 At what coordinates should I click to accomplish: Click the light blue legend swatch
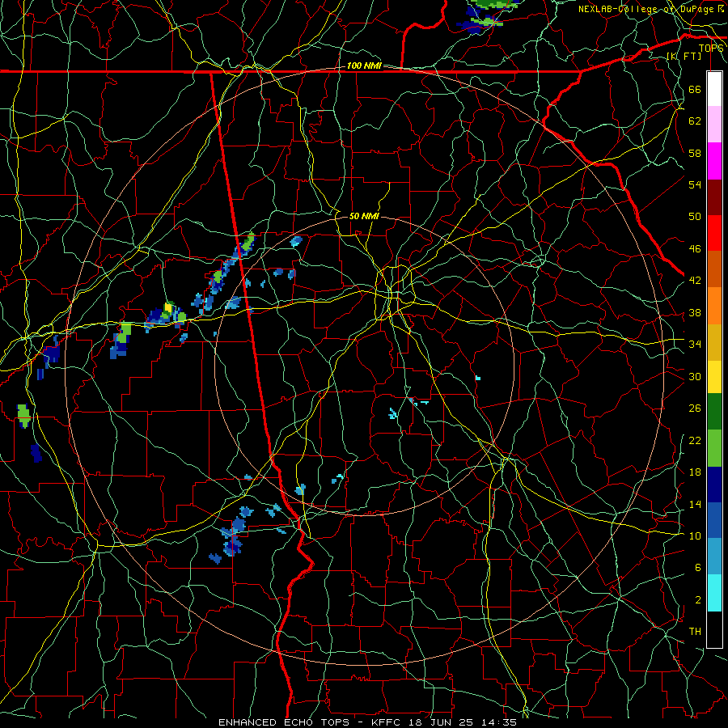coord(714,557)
